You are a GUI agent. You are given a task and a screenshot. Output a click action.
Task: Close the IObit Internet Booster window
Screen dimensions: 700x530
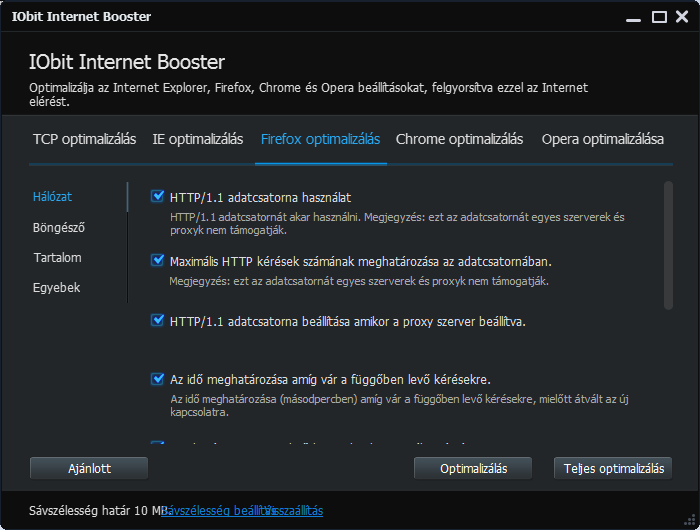pyautogui.click(x=682, y=17)
